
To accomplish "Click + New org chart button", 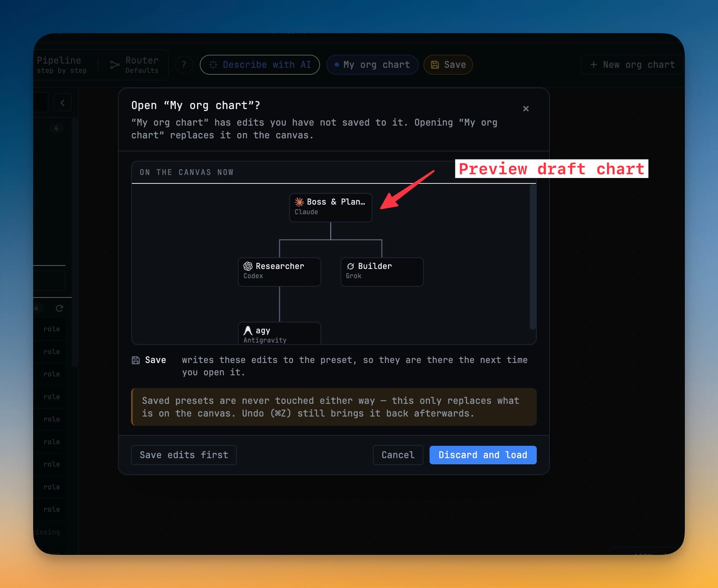I will click(632, 65).
